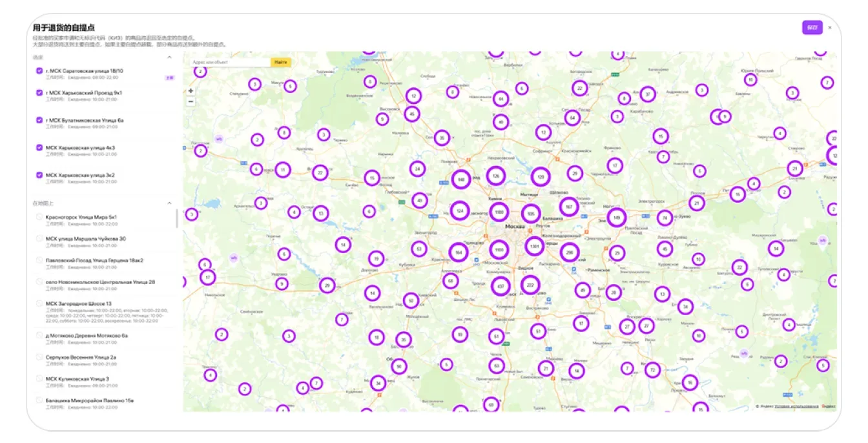Open the 1301 pickup cluster marker

pos(534,246)
